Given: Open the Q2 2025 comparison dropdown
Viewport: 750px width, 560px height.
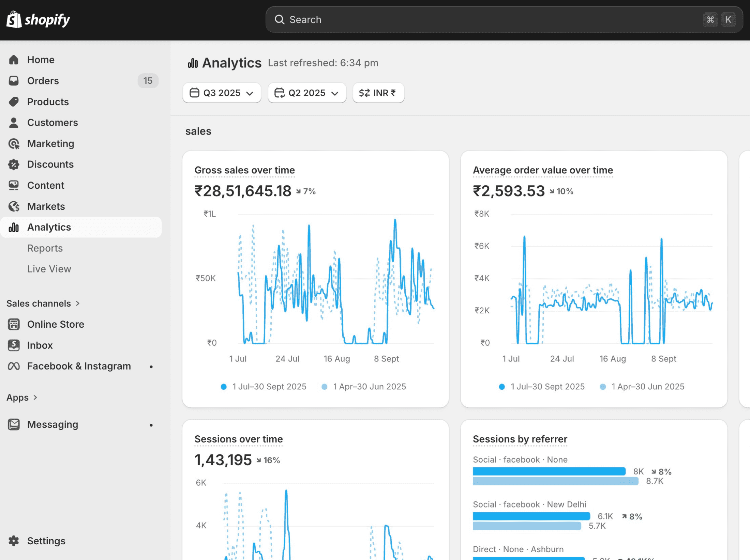Looking at the screenshot, I should click(x=307, y=93).
